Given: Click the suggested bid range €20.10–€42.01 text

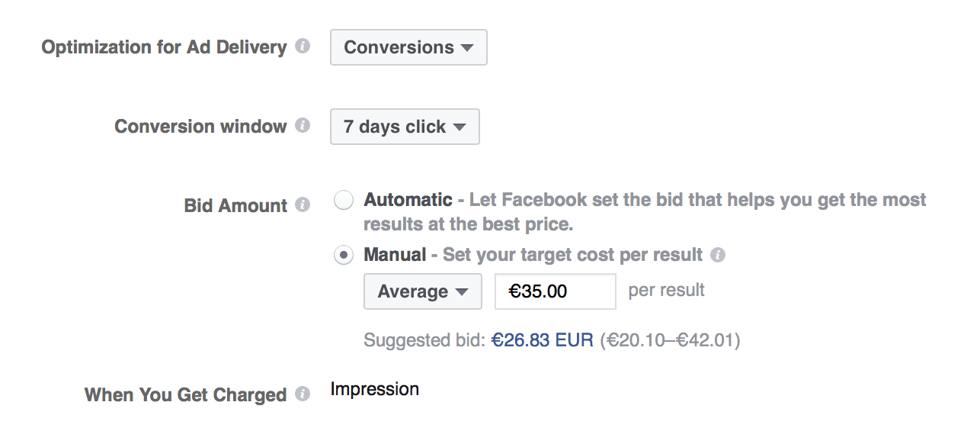Looking at the screenshot, I should [x=670, y=340].
